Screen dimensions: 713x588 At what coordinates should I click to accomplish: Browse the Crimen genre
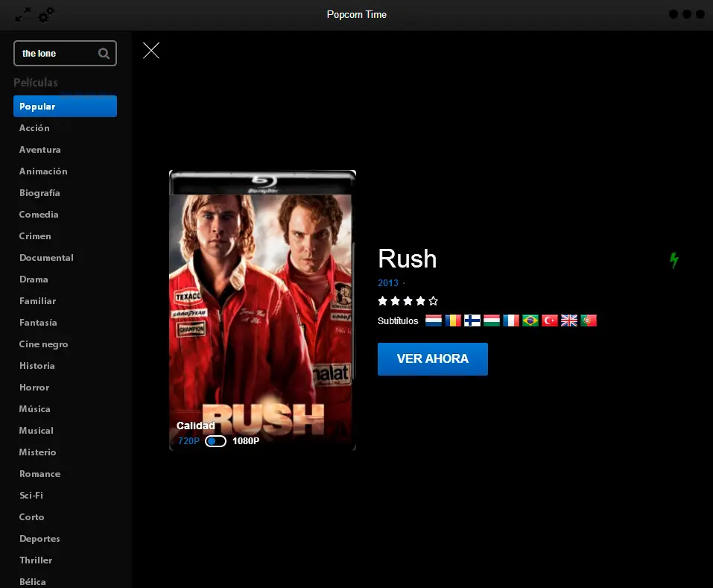(x=35, y=236)
